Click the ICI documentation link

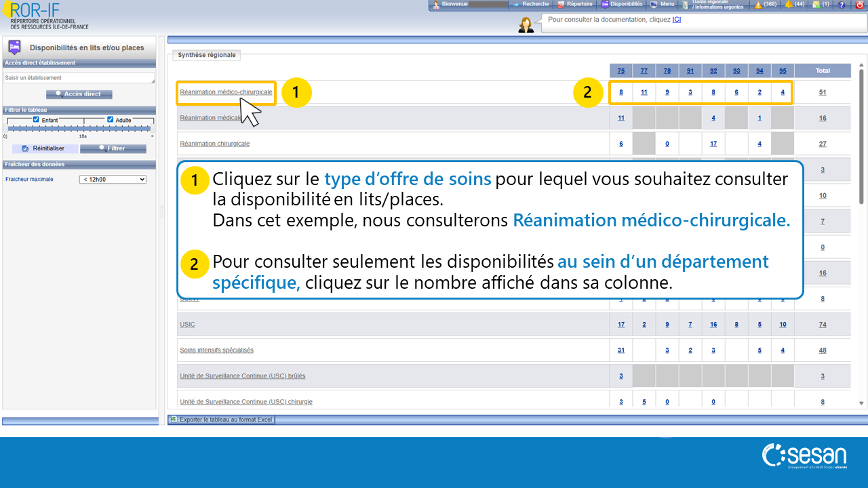pyautogui.click(x=676, y=20)
